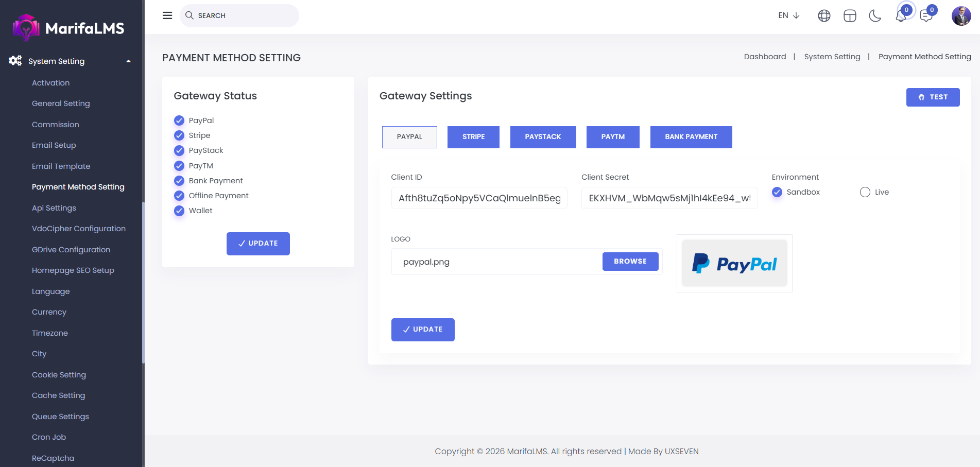Click the MarifaLMS logo
Screen dimensions: 980x467
68,28
